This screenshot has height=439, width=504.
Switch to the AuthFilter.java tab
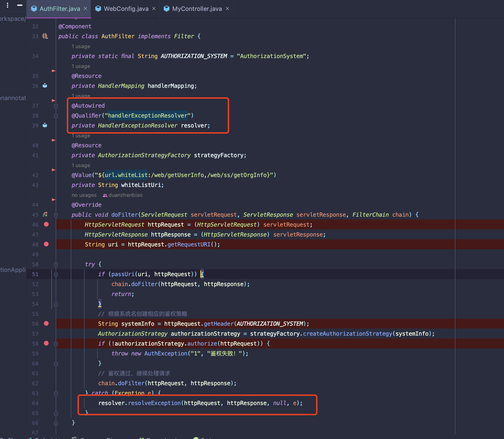pyautogui.click(x=59, y=9)
